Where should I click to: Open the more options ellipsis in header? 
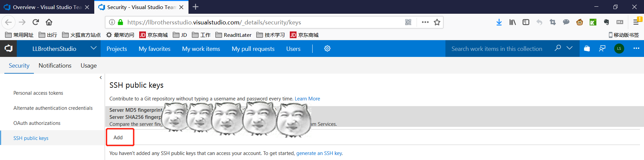click(x=636, y=49)
